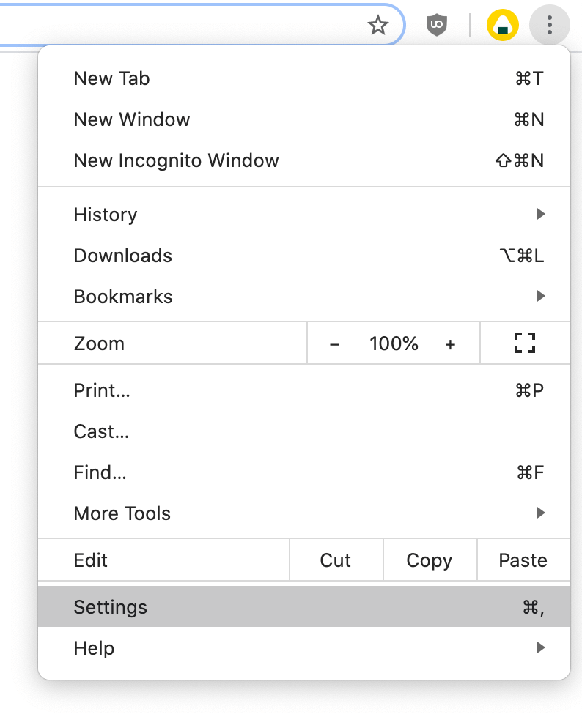
Task: Click the Cut button
Action: (x=336, y=560)
